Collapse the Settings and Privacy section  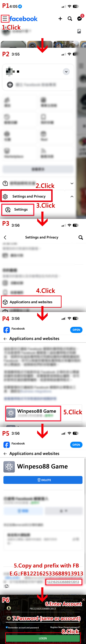coord(72,197)
